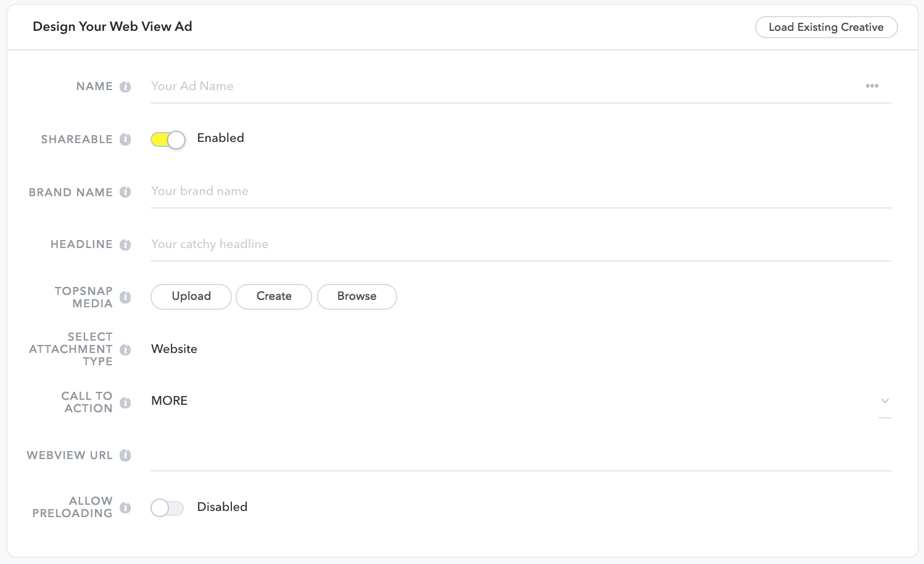Click the Allow Preloading info icon
Screen dimensions: 924x564
125,508
